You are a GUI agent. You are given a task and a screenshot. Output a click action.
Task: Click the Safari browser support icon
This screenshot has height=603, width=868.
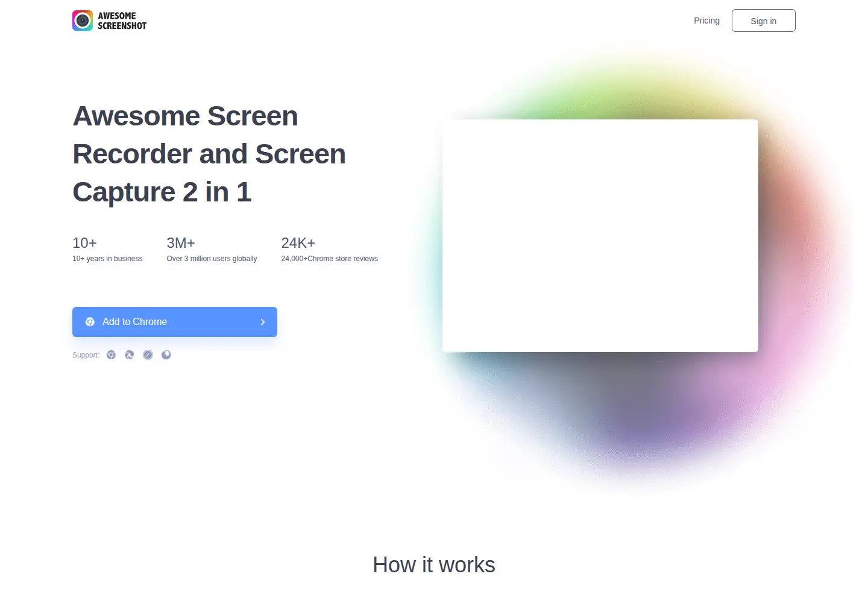coord(148,355)
